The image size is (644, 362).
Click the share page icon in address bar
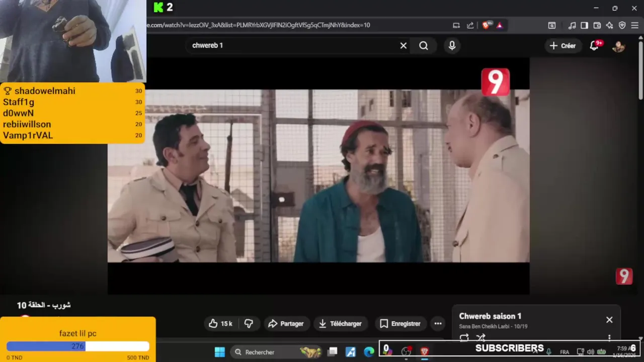(x=470, y=25)
